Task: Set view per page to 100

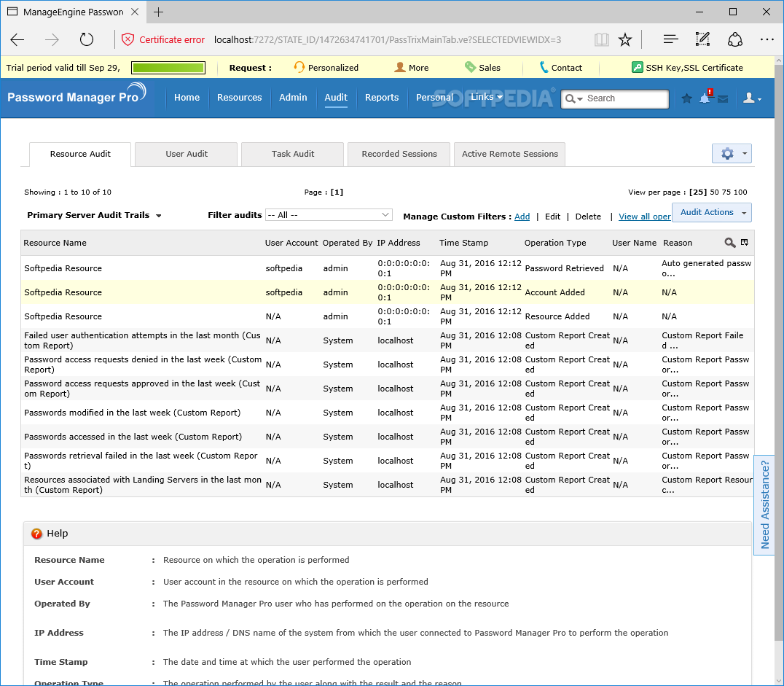Action: coord(740,192)
